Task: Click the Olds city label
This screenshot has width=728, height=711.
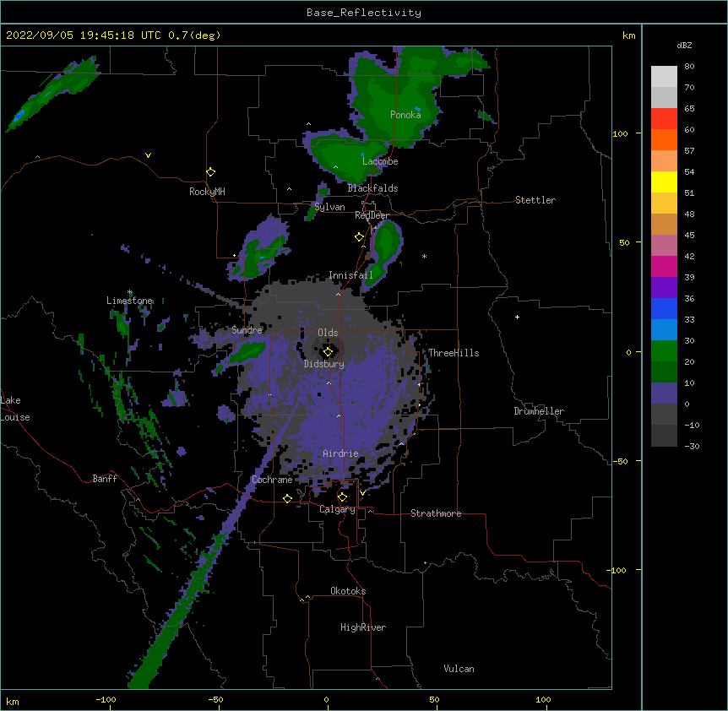Action: coord(328,333)
